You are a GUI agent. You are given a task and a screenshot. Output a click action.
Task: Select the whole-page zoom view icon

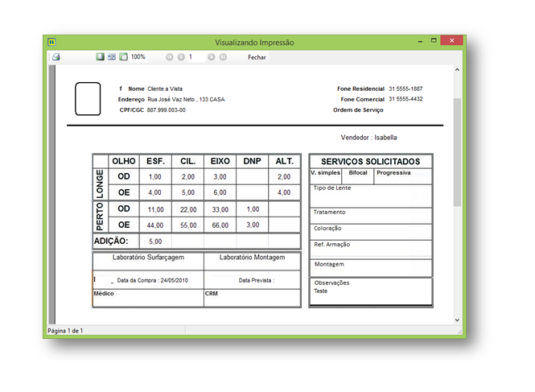coord(100,57)
